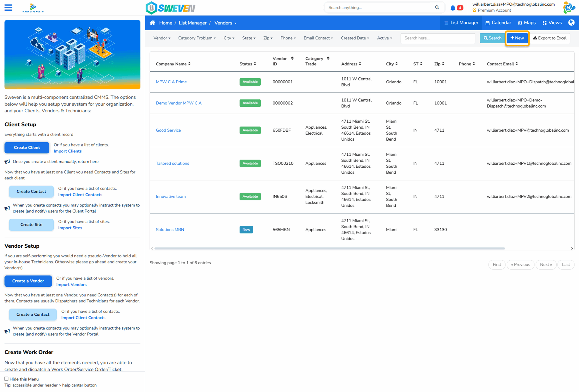Click the Home house icon

coord(152,23)
